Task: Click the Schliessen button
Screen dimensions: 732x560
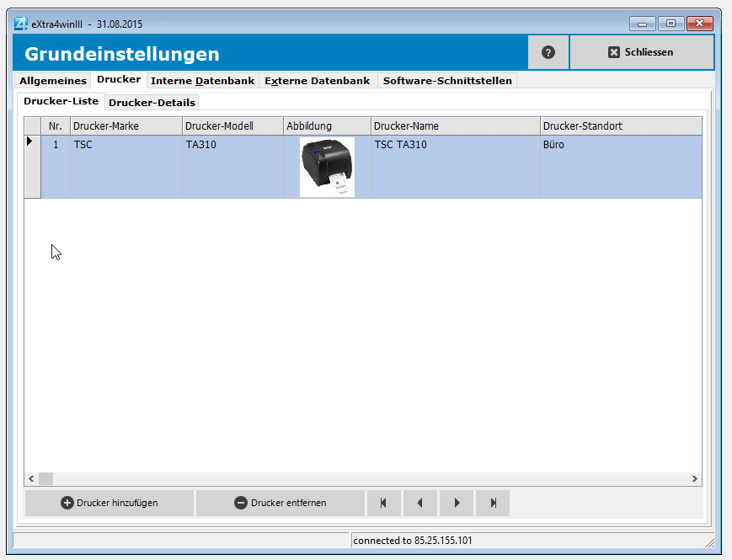Action: [x=641, y=52]
